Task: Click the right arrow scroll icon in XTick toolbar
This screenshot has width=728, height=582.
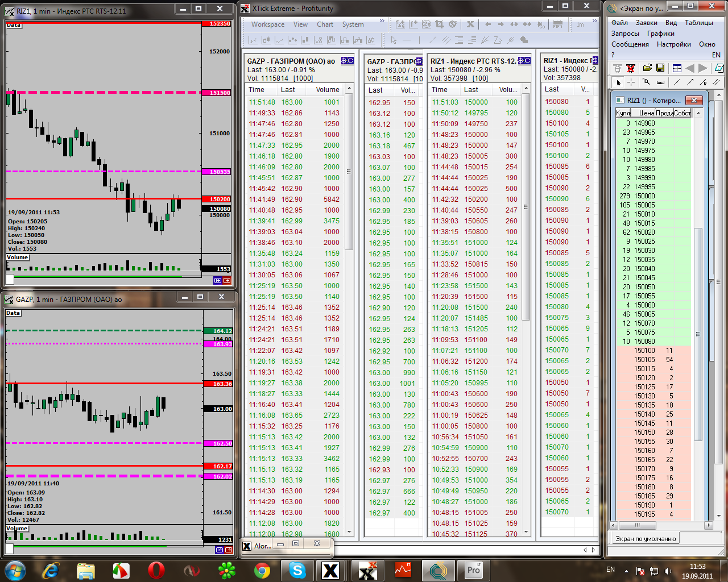Action: [501, 24]
